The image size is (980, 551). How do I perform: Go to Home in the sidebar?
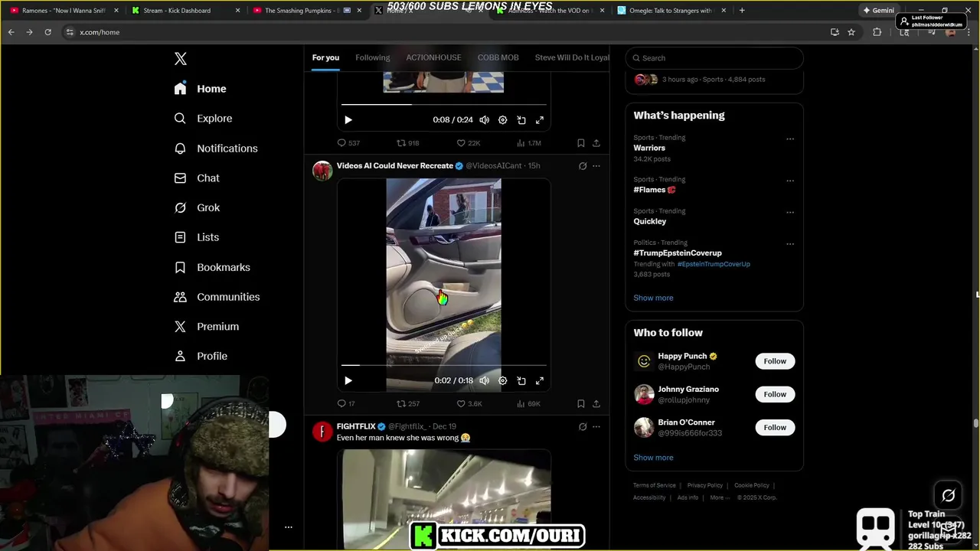(200, 89)
